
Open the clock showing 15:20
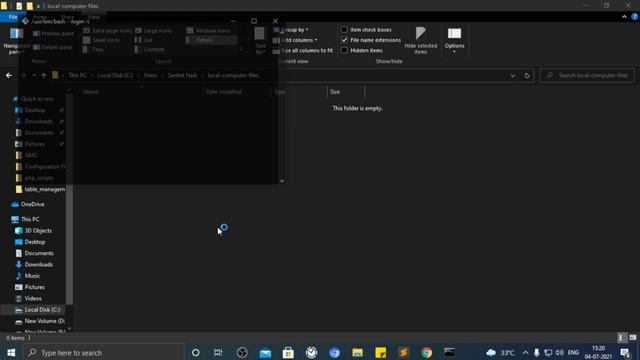[x=598, y=352]
